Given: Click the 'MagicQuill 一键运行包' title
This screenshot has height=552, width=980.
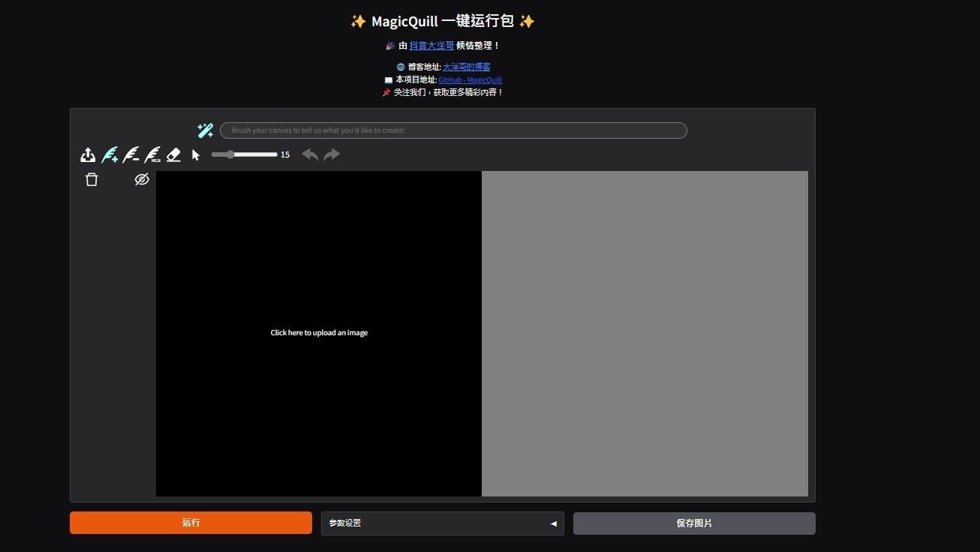Looking at the screenshot, I should (443, 21).
